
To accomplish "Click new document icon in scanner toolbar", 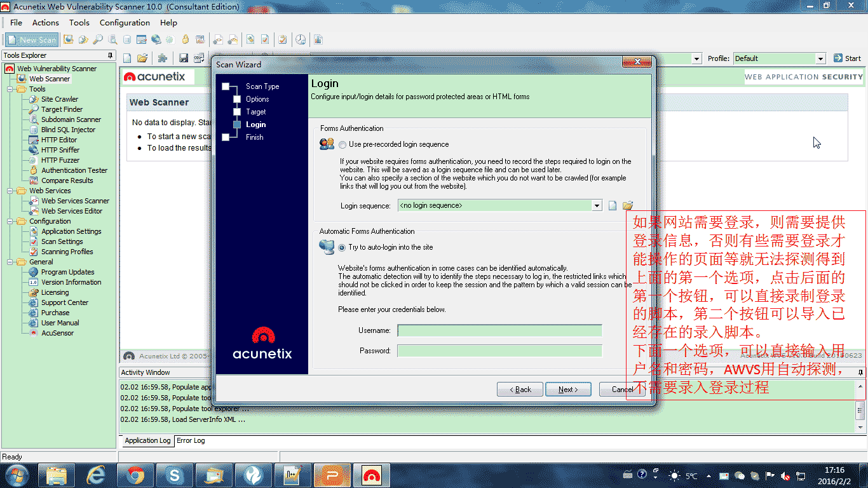I will click(127, 58).
